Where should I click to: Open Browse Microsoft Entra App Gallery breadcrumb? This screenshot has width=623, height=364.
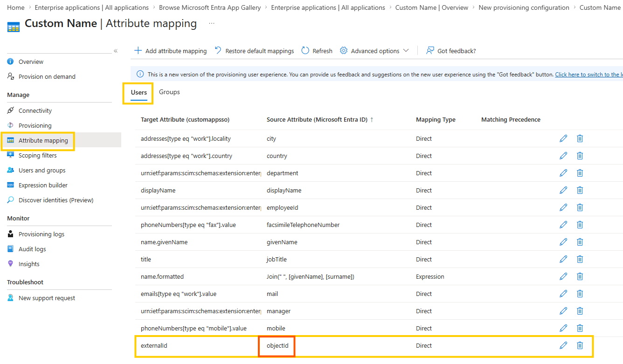tap(209, 7)
